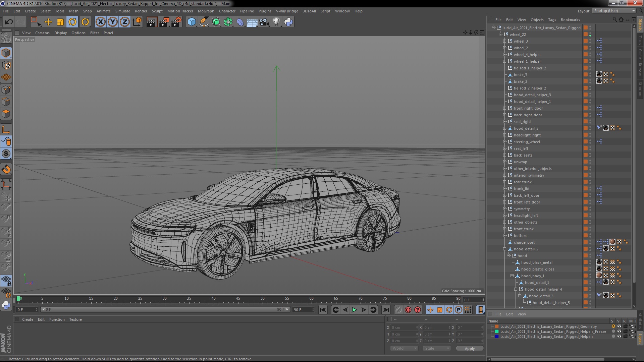Viewport: 644px width, 362px height.
Task: Click the end frame 90 F field
Action: [x=304, y=309]
